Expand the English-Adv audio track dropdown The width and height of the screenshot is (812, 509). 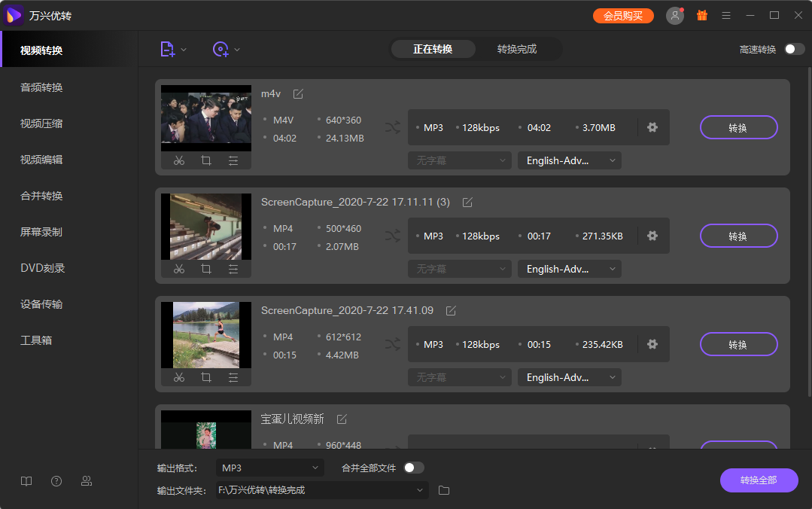tap(569, 160)
